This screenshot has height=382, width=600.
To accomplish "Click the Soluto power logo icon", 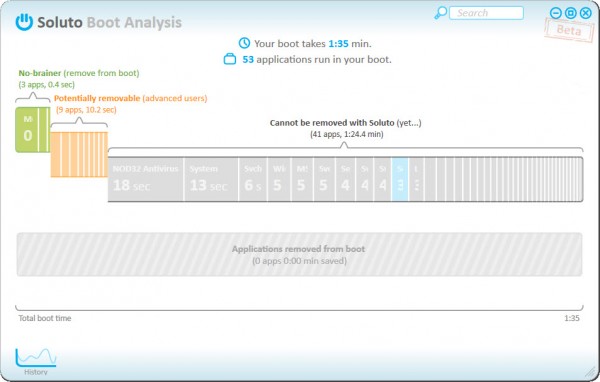I will (24, 22).
